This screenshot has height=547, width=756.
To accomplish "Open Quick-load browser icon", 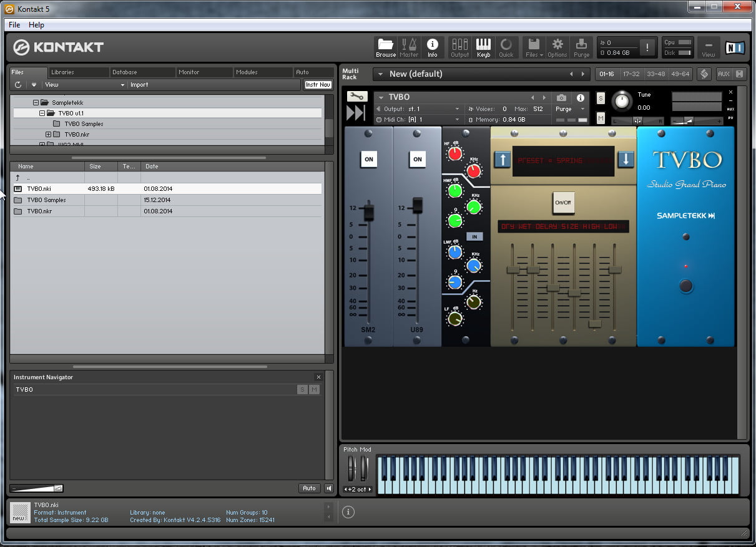I will (506, 47).
